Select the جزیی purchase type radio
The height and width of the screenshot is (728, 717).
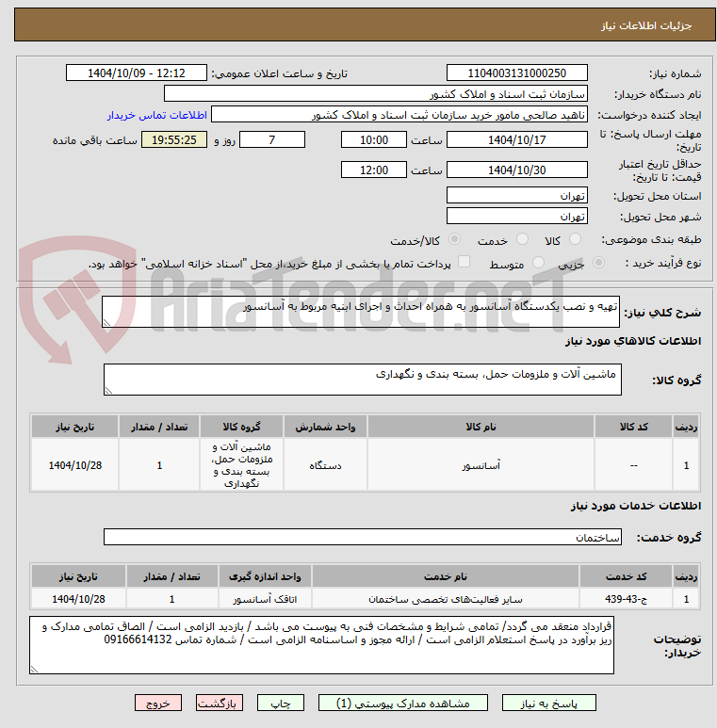[x=598, y=263]
